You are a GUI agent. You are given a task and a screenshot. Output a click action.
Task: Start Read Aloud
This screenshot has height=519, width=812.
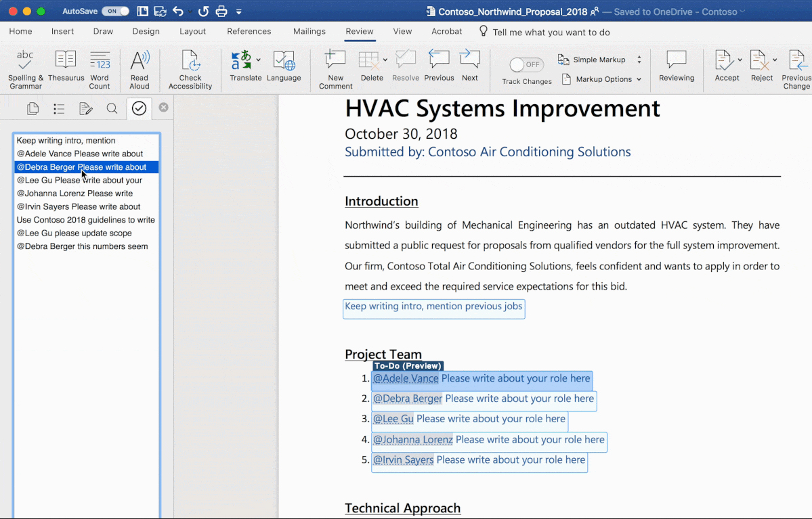[x=140, y=70]
